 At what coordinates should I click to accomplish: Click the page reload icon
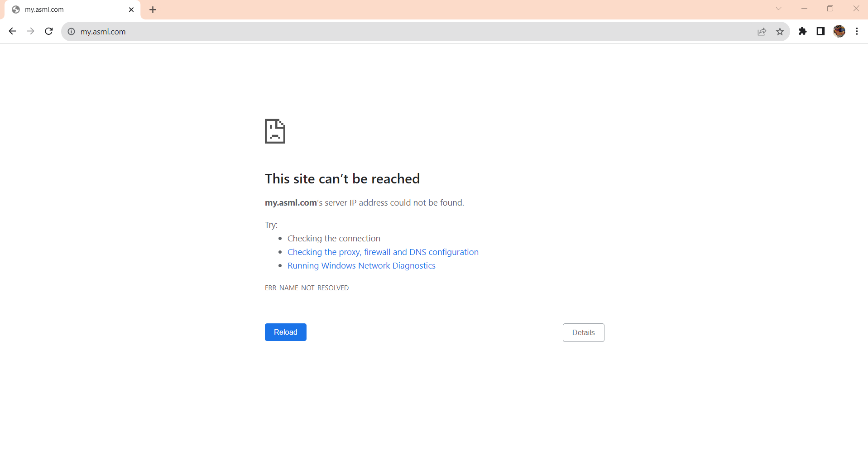click(48, 31)
